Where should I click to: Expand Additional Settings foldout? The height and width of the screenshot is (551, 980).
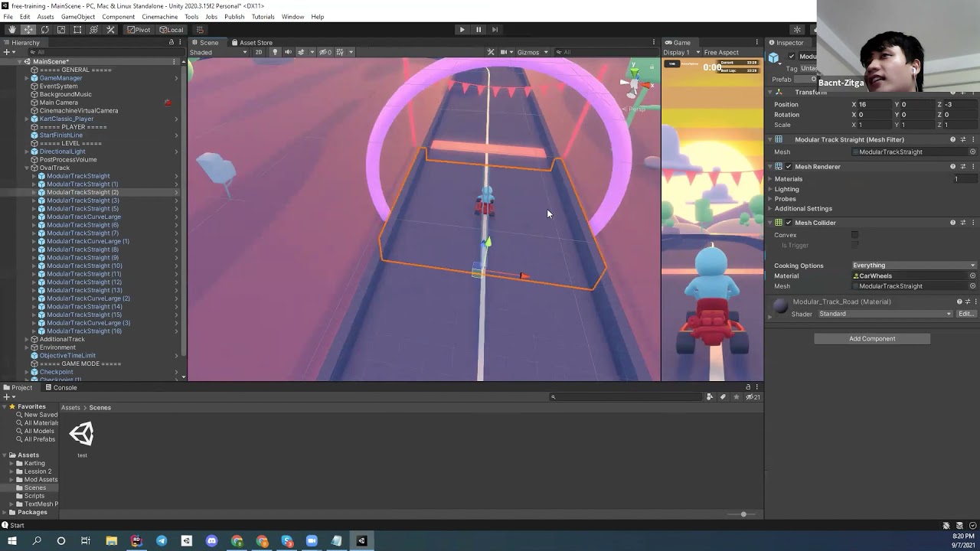coord(770,208)
